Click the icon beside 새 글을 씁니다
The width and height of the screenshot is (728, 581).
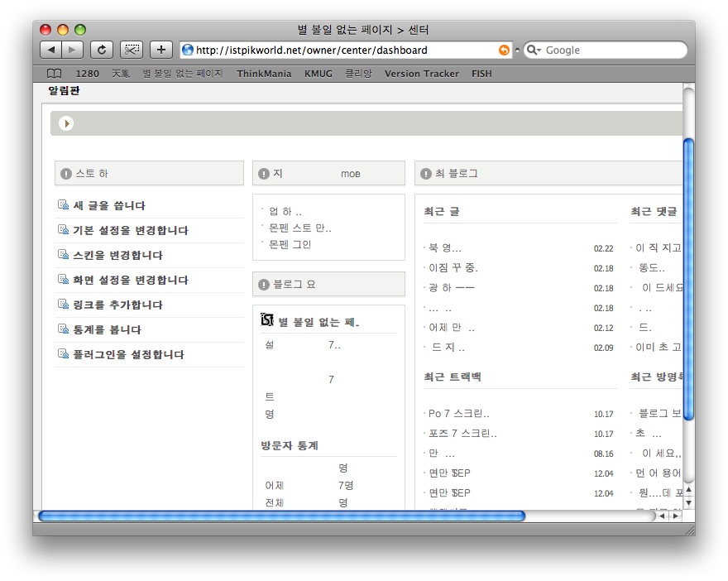63,205
